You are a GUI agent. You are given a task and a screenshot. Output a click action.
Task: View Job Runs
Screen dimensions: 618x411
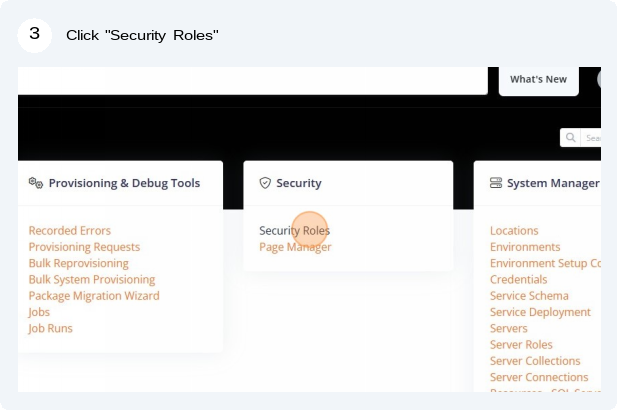tap(50, 328)
